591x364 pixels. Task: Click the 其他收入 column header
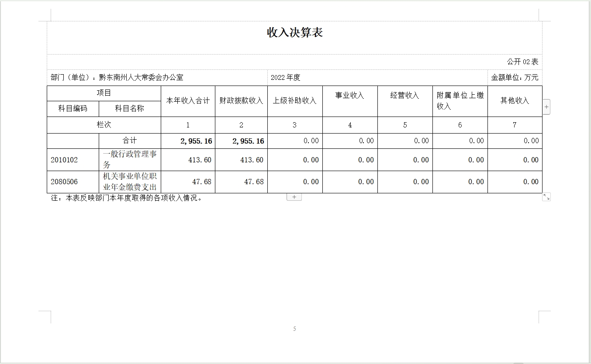coord(515,100)
